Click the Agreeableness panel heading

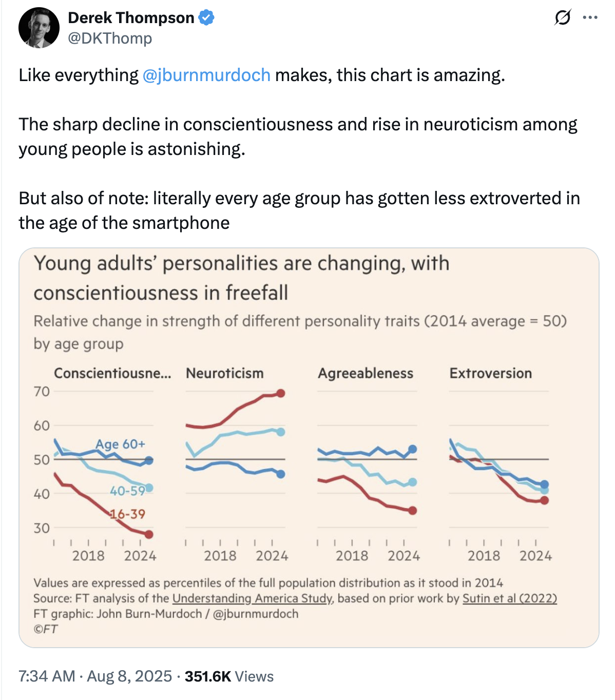click(365, 373)
